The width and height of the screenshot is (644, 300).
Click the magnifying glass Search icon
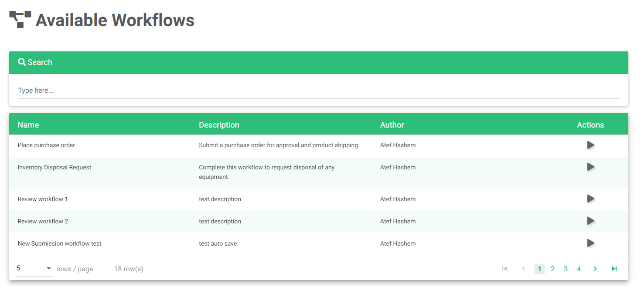coord(22,62)
